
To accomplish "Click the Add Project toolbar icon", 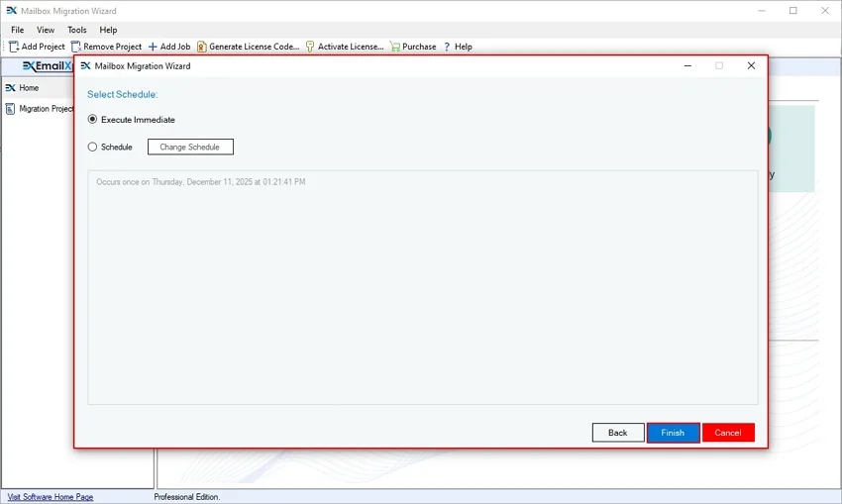I will (14, 47).
